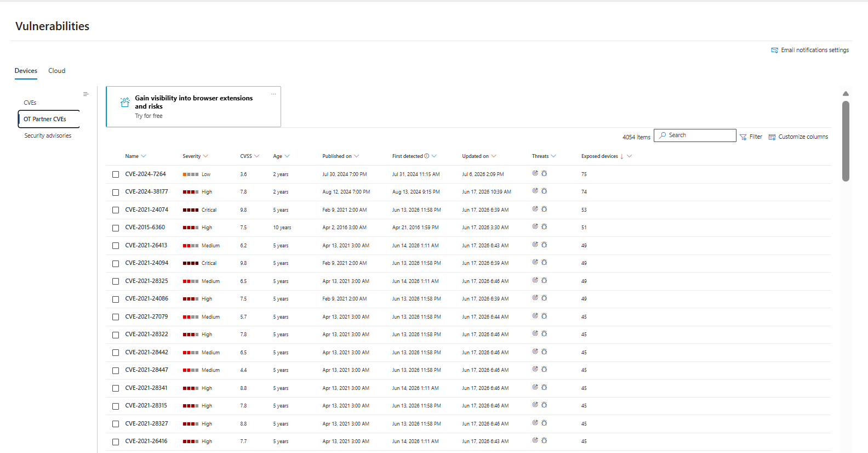Image resolution: width=868 pixels, height=453 pixels.
Task: Check the CVE-2021-26413 row checkbox
Action: [x=116, y=246]
